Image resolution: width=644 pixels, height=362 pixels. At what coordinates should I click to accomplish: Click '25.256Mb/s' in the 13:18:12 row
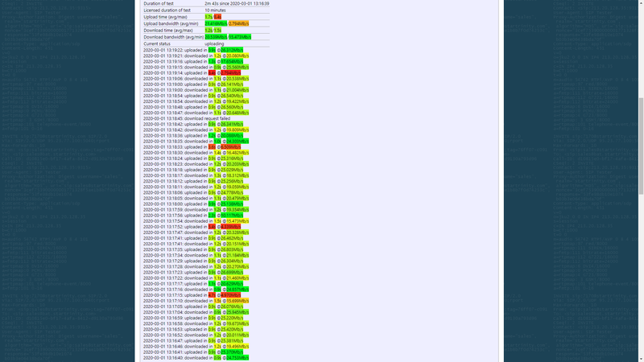[232, 182]
